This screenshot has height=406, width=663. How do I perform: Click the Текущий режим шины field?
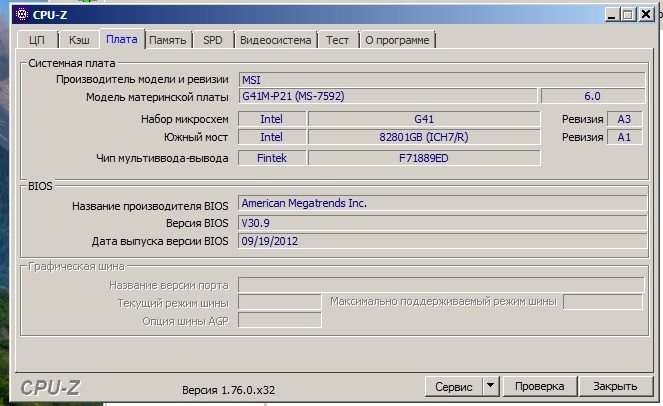[x=279, y=302]
